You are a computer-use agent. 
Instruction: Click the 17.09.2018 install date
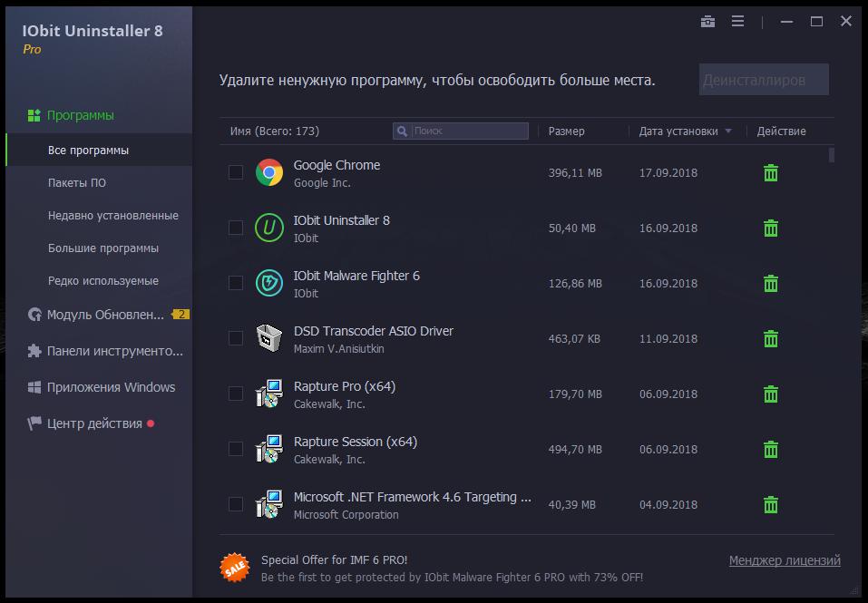pos(668,172)
